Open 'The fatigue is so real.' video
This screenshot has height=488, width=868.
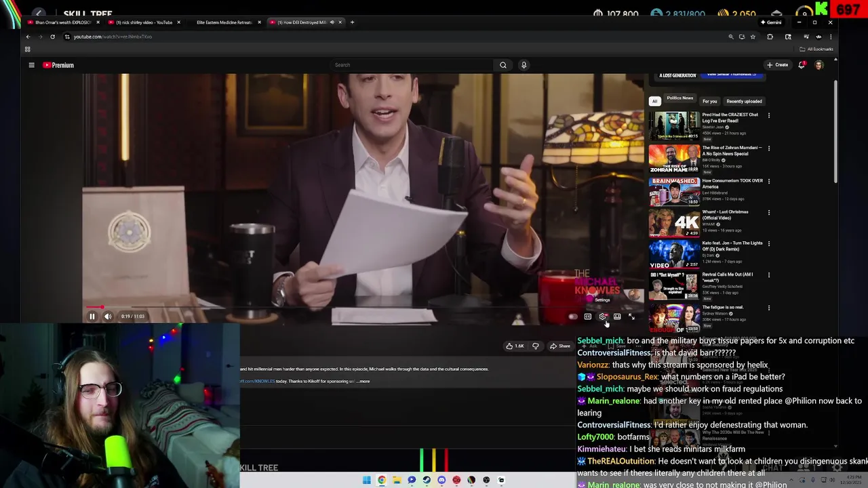click(723, 307)
